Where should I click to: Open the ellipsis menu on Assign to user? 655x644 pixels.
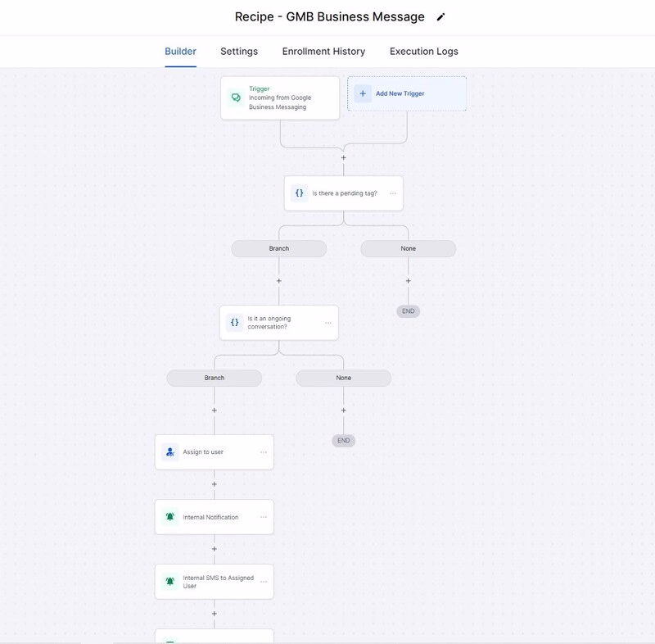click(264, 452)
